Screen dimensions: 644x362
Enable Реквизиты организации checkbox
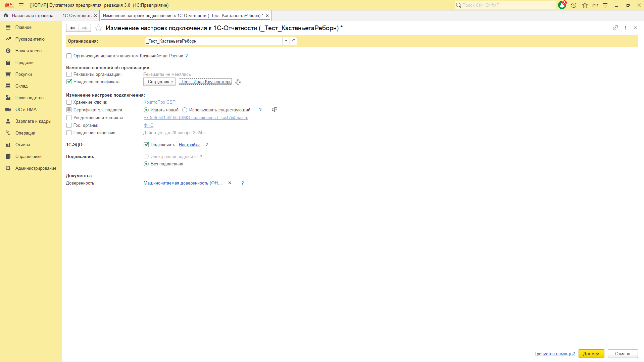tap(69, 74)
